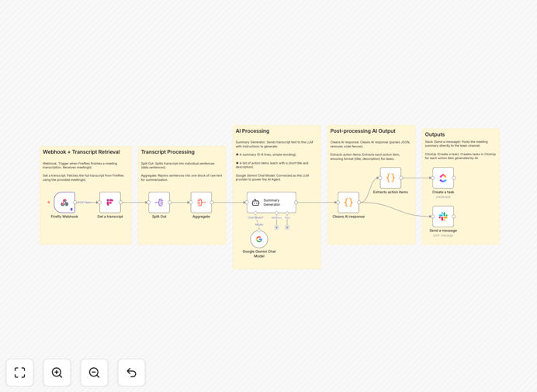
Task: Click the Transcript Processing note title
Action: pos(168,152)
